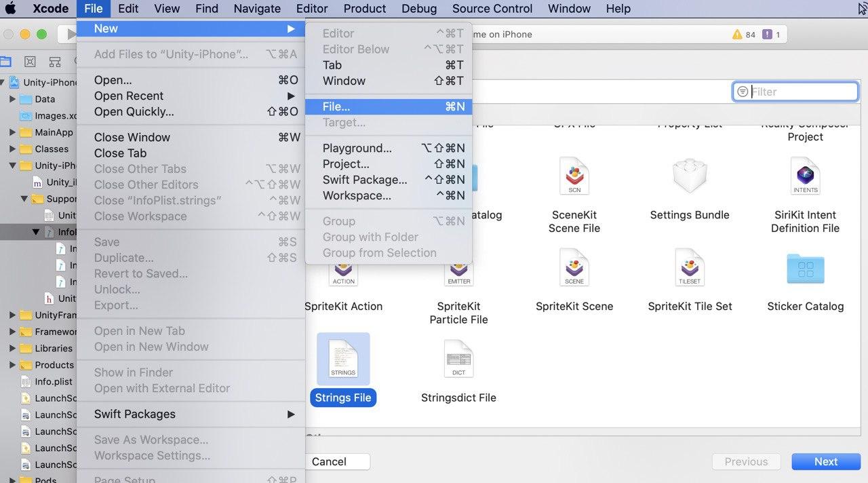This screenshot has height=483, width=868.
Task: Select the Libraries group in navigator
Action: 47,348
